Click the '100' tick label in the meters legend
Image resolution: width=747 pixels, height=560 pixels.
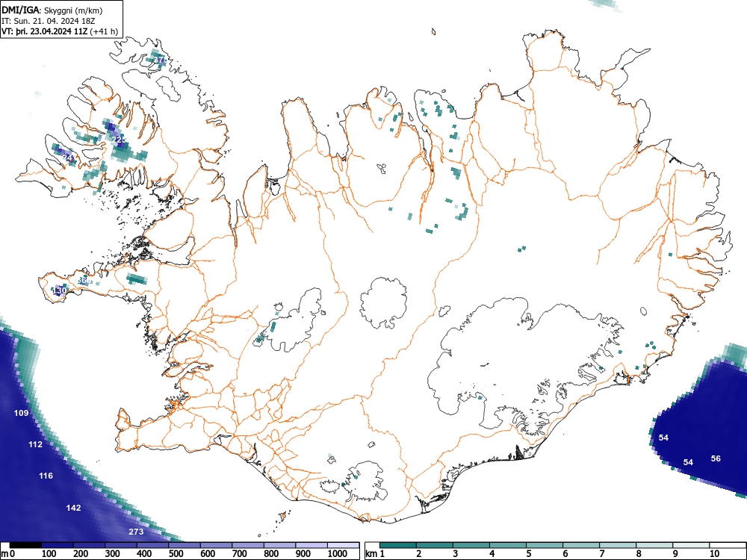(x=49, y=554)
